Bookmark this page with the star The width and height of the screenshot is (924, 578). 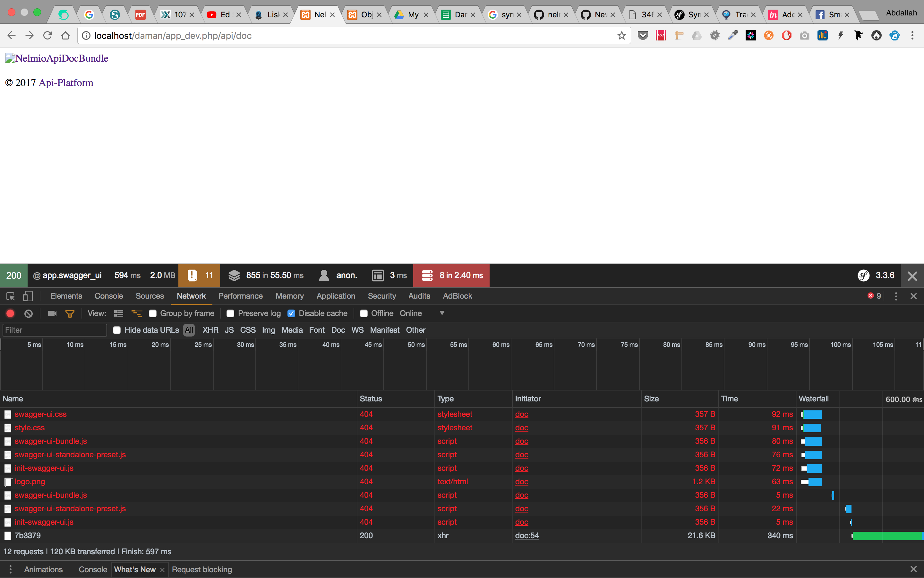tap(621, 36)
